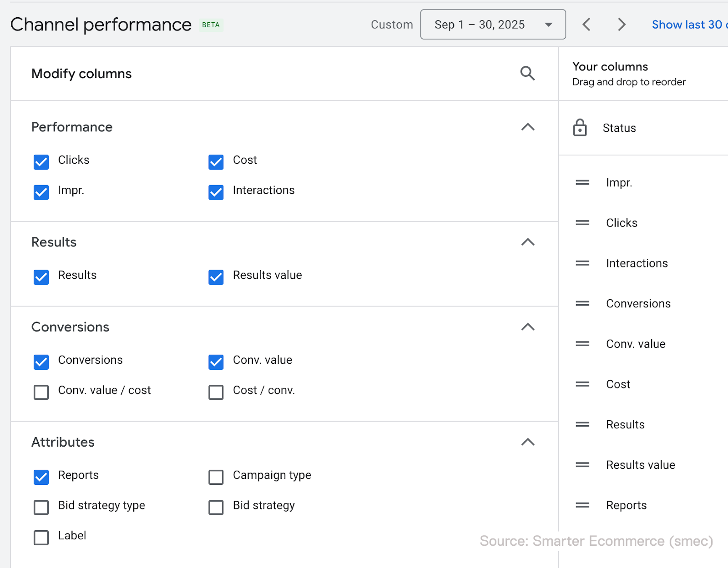The height and width of the screenshot is (568, 728).
Task: Enable the Campaign type checkbox
Action: click(x=216, y=477)
